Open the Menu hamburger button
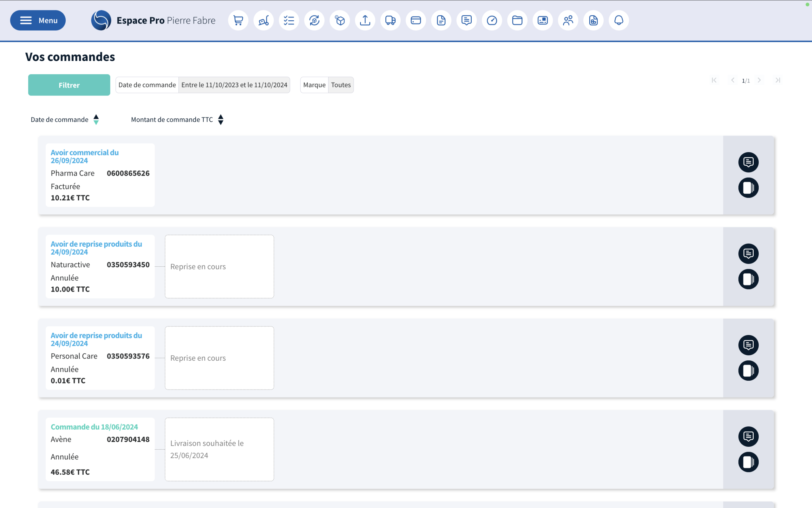The image size is (812, 508). (x=38, y=21)
